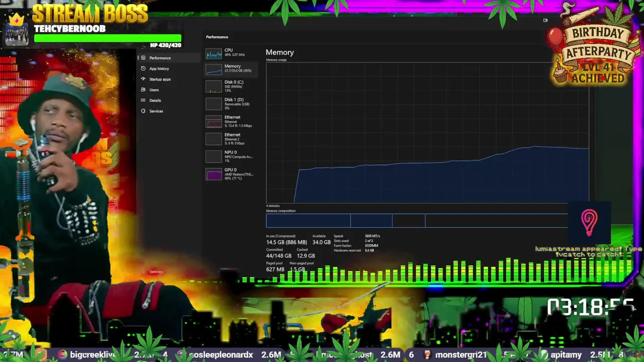Switch to the Details page
644x362 pixels.
155,100
